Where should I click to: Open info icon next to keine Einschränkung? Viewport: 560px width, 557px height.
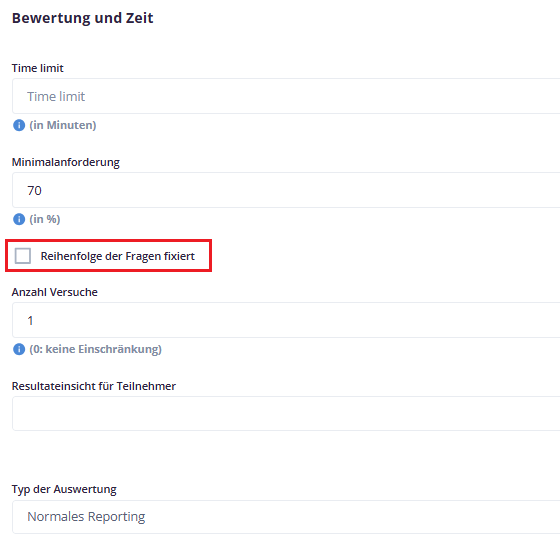[x=19, y=349]
